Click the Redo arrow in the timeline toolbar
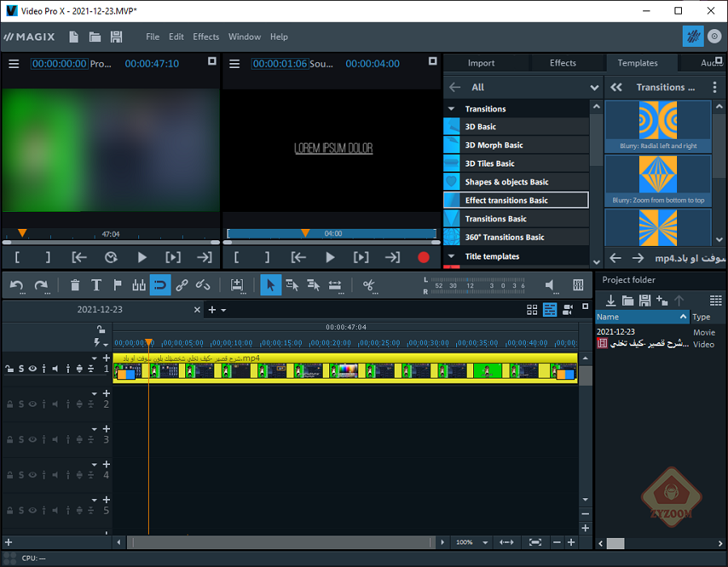The width and height of the screenshot is (728, 567). click(x=41, y=286)
